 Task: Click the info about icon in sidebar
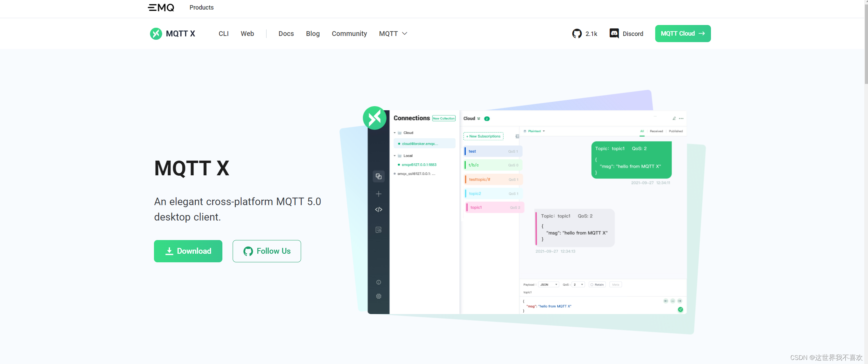pos(378,282)
